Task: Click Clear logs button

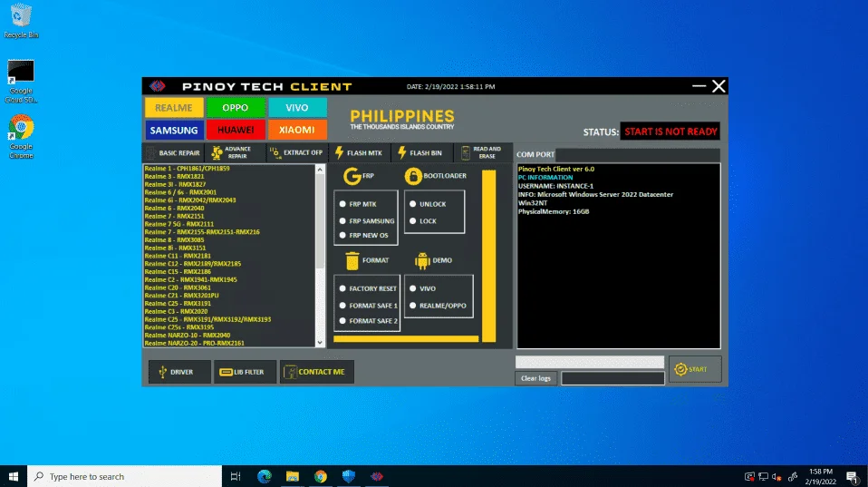Action: (x=535, y=378)
